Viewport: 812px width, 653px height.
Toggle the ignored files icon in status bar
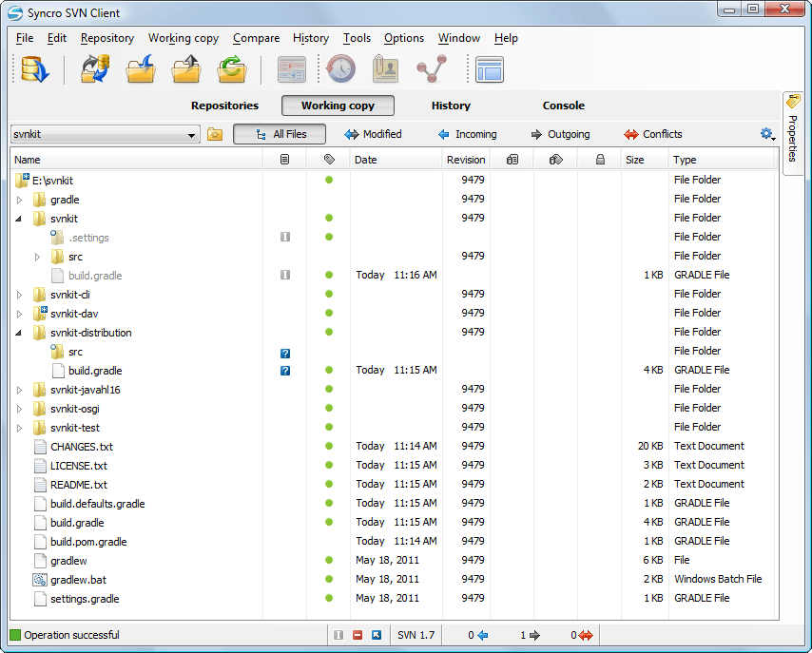coord(338,635)
